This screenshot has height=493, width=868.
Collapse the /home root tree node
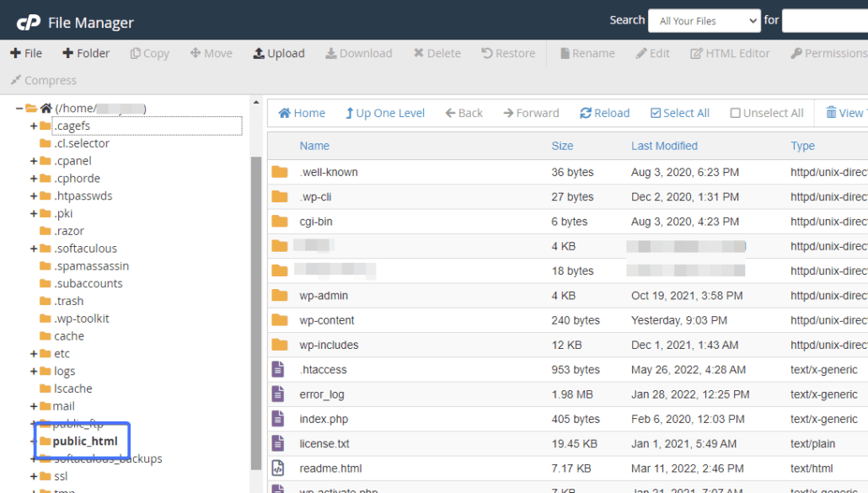(19, 109)
